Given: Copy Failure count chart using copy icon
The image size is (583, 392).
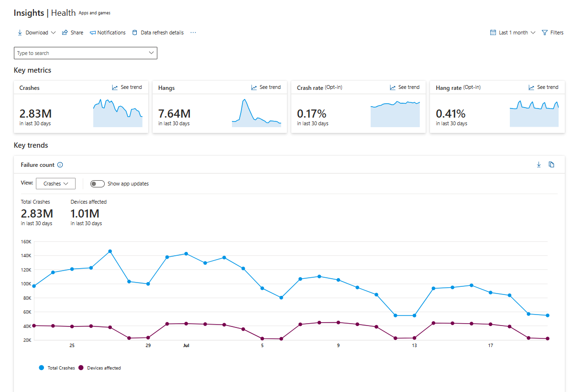Looking at the screenshot, I should [x=551, y=164].
